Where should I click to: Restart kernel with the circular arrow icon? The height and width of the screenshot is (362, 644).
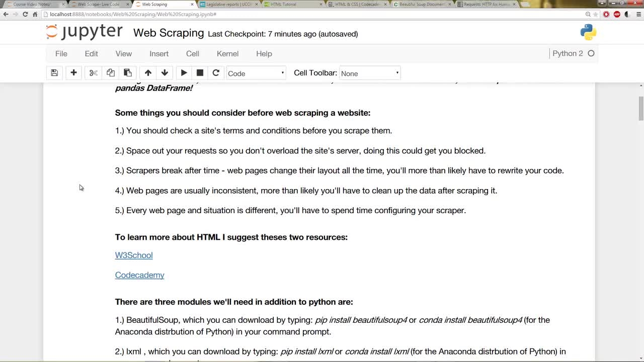tap(216, 73)
